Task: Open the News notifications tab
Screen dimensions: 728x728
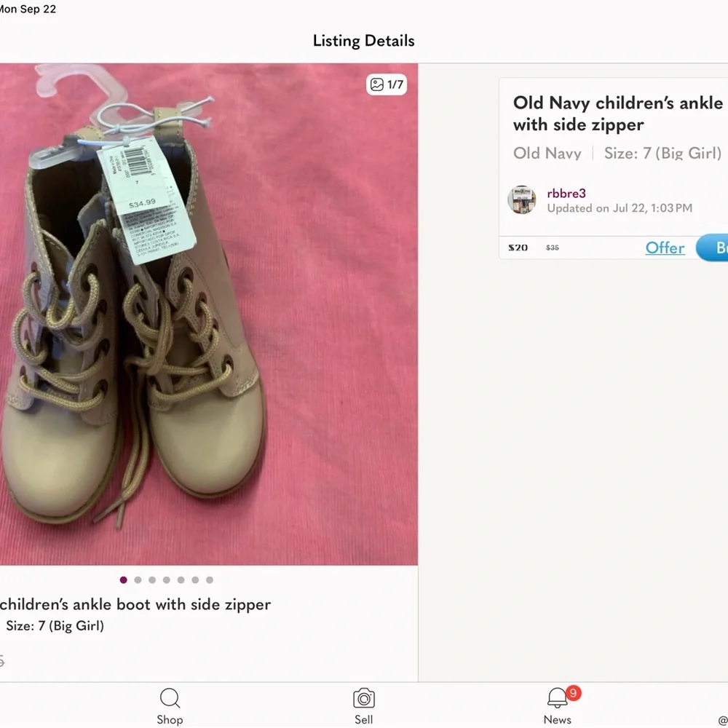Action: pyautogui.click(x=557, y=706)
